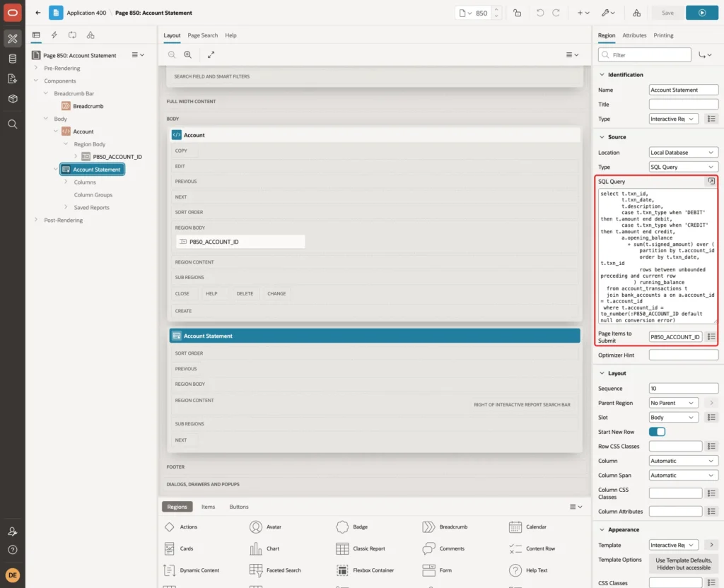This screenshot has height=588, width=724.
Task: Expand the Post-Rendering tree node
Action: pos(36,220)
